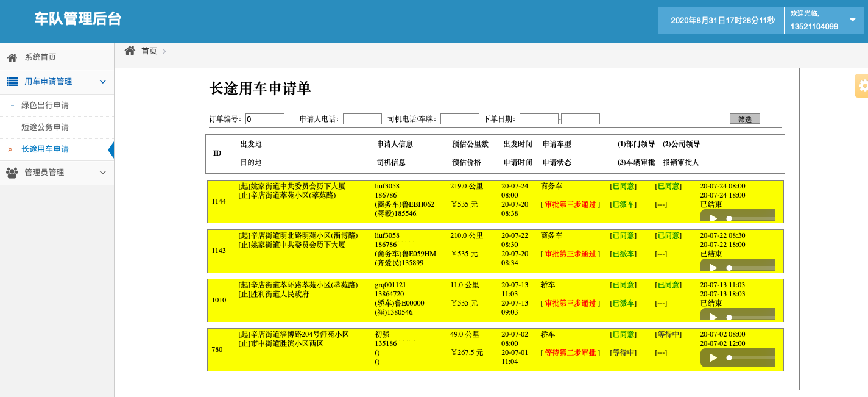Click 219.0 公里 distance value
The width and height of the screenshot is (868, 397).
pos(467,186)
